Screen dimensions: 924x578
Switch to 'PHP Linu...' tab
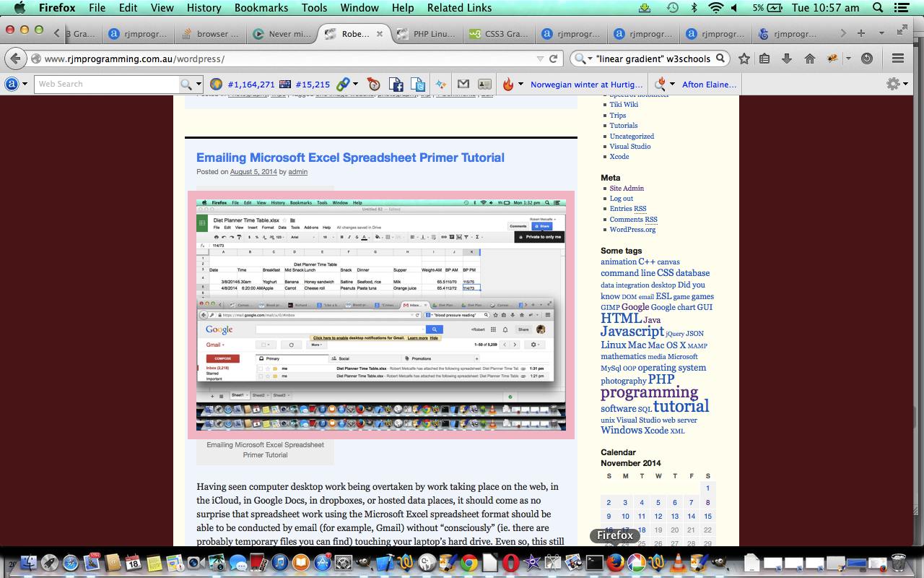427,34
